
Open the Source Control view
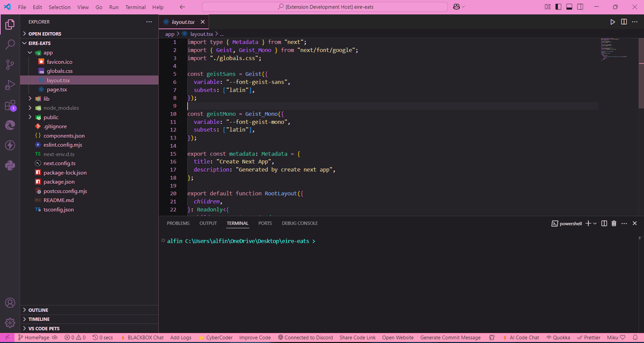click(10, 64)
